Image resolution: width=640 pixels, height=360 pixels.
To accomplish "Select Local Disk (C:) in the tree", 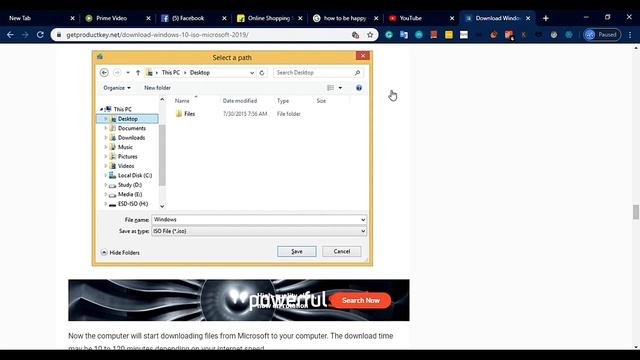I will 135,175.
